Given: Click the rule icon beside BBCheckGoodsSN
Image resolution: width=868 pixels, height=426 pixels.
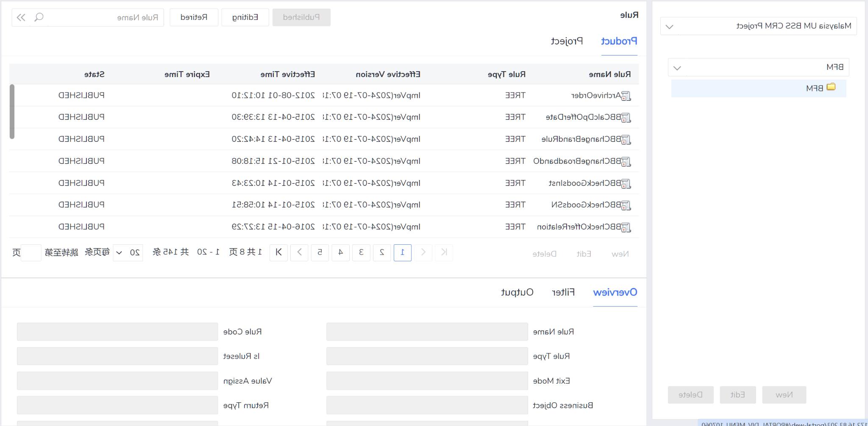Looking at the screenshot, I should 626,205.
